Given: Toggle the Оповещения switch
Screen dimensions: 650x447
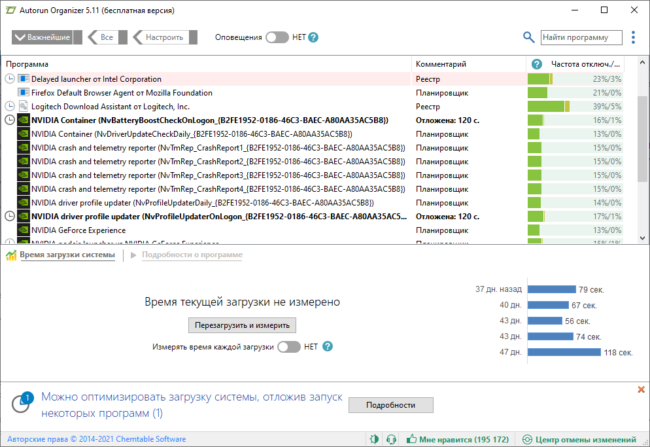Looking at the screenshot, I should tap(277, 37).
